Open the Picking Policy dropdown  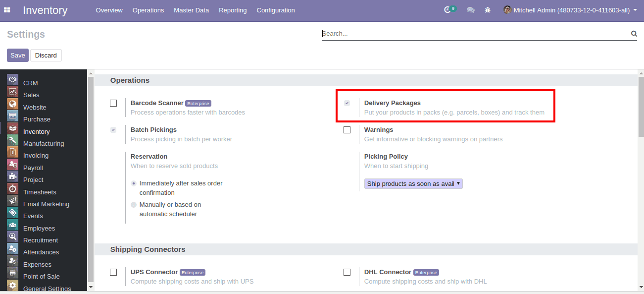tap(413, 184)
